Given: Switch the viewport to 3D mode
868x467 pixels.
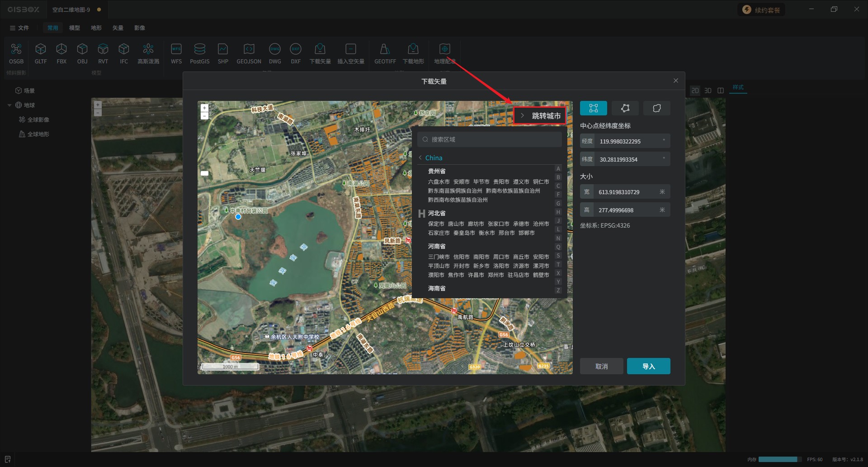Looking at the screenshot, I should tap(708, 91).
